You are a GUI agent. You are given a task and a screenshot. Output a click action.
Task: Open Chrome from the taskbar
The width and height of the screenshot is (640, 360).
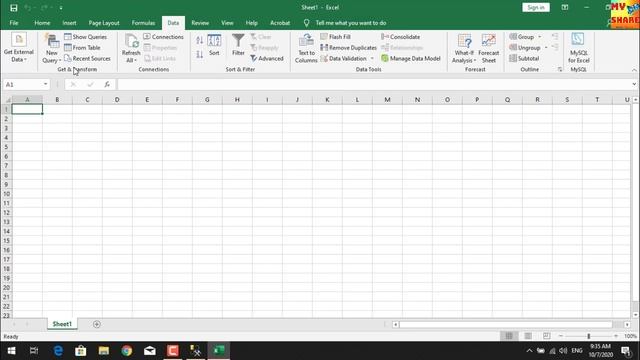(127, 351)
